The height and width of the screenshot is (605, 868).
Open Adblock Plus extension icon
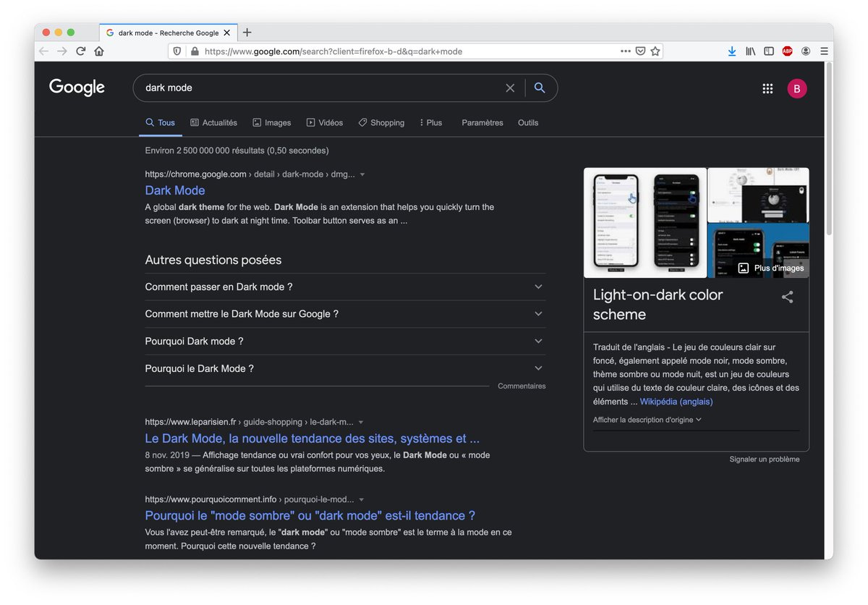787,51
